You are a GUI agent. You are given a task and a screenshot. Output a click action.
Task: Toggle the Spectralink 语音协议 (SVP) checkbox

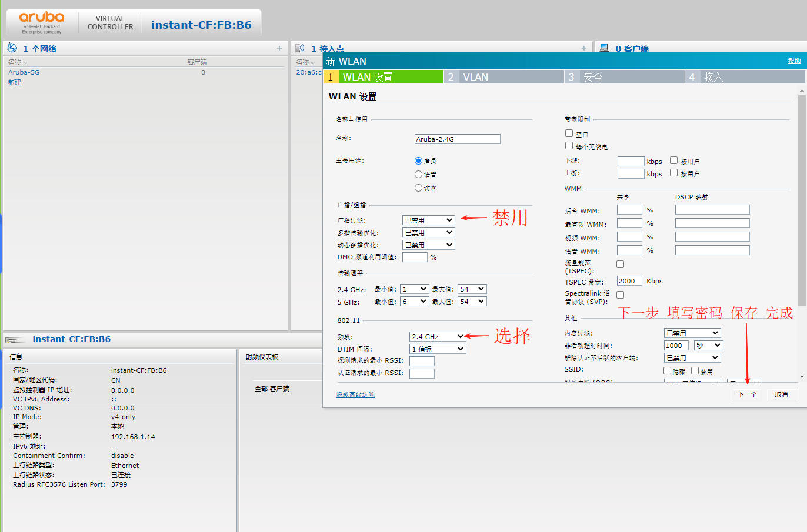pos(620,295)
